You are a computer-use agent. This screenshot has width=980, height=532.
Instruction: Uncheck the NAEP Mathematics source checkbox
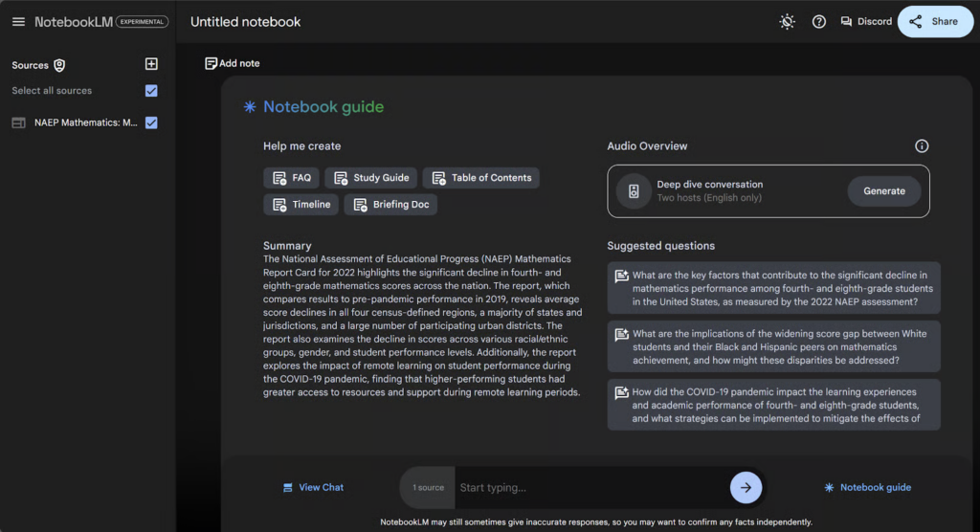[x=151, y=122]
